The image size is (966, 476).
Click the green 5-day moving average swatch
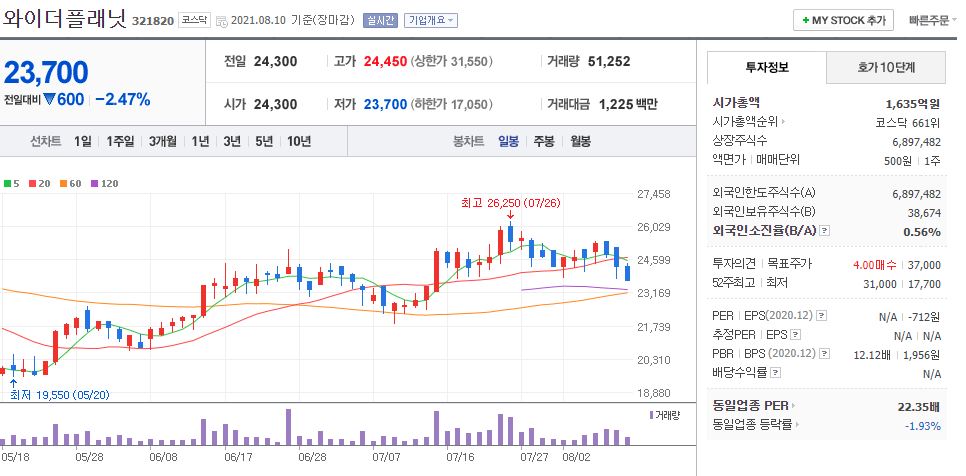pos(7,184)
